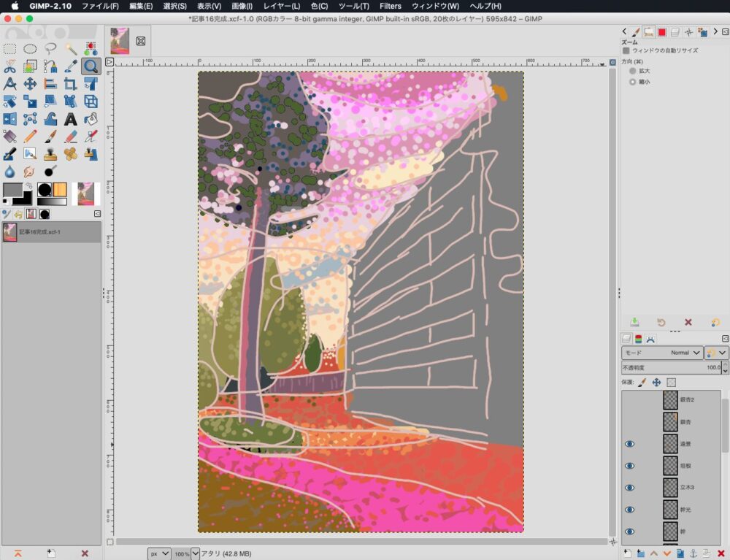Viewport: 730px width, 560px height.
Task: Open the レイヤー(L) menu
Action: pyautogui.click(x=282, y=6)
